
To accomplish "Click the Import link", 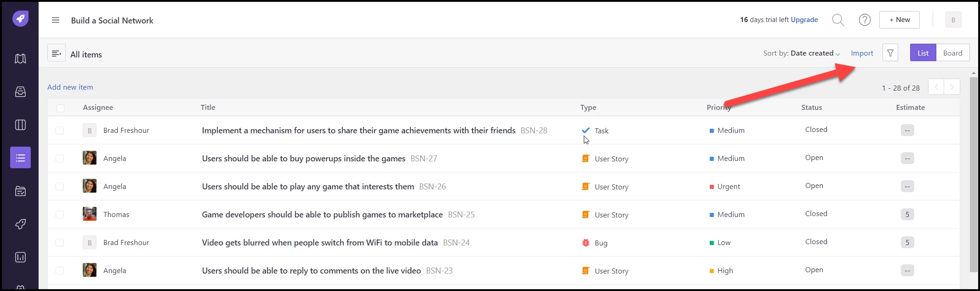I will click(x=862, y=53).
